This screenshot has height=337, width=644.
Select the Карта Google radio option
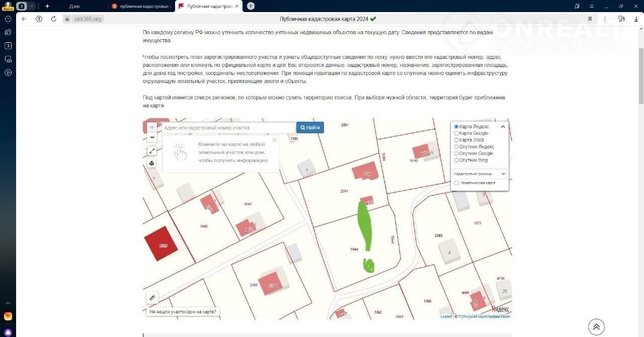coord(456,133)
